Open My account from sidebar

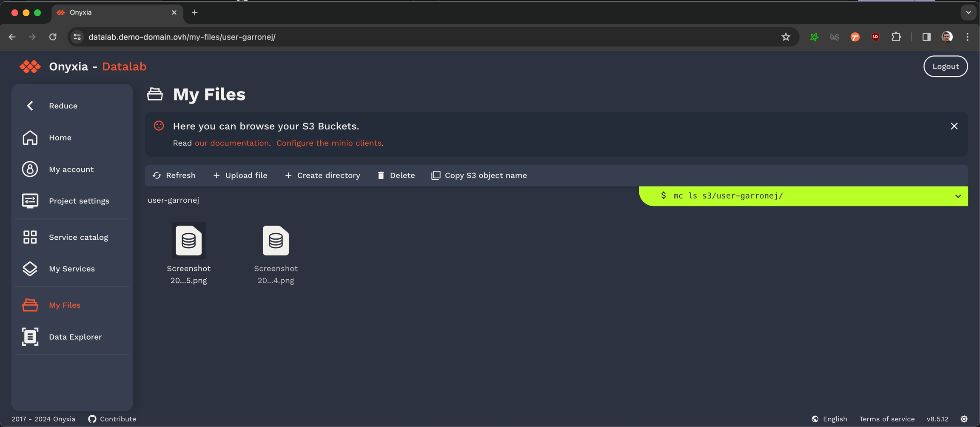tap(71, 169)
